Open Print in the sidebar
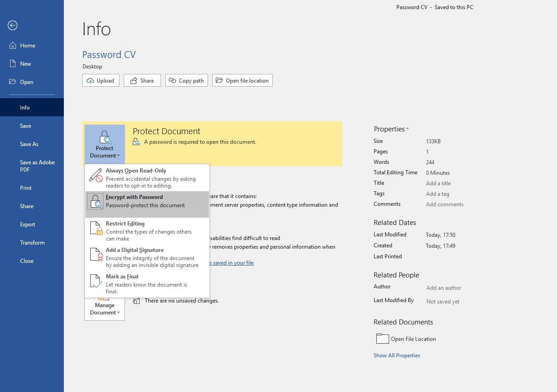Image resolution: width=557 pixels, height=392 pixels. click(x=32, y=188)
